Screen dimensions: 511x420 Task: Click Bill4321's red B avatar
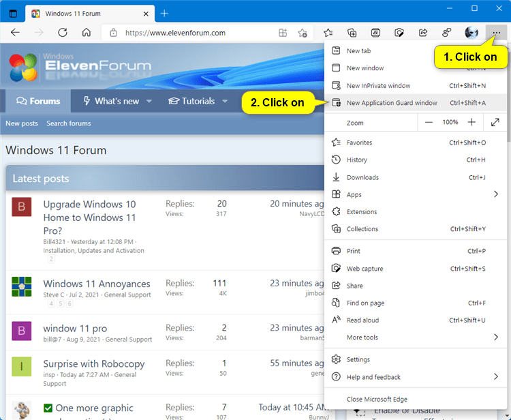coord(22,207)
